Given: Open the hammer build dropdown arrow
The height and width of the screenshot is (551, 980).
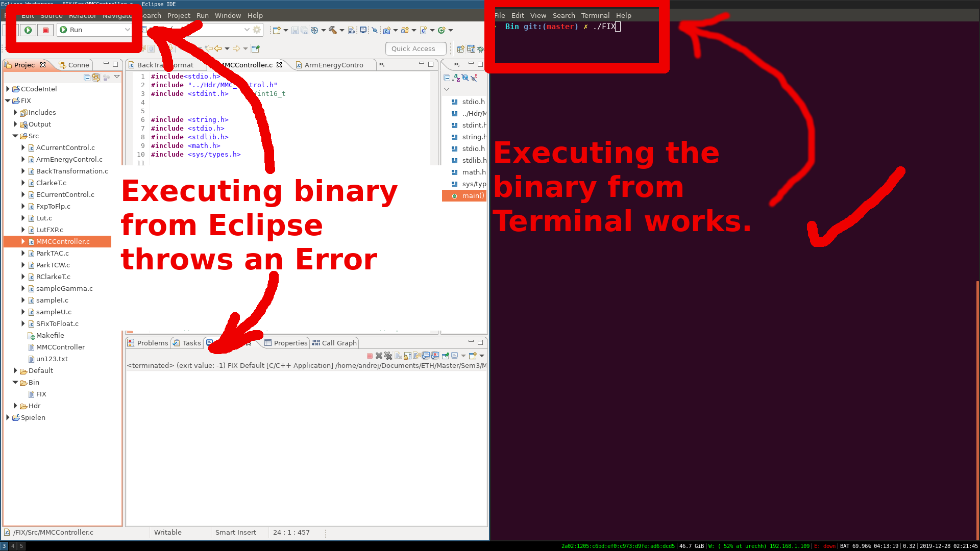Looking at the screenshot, I should coord(342,30).
